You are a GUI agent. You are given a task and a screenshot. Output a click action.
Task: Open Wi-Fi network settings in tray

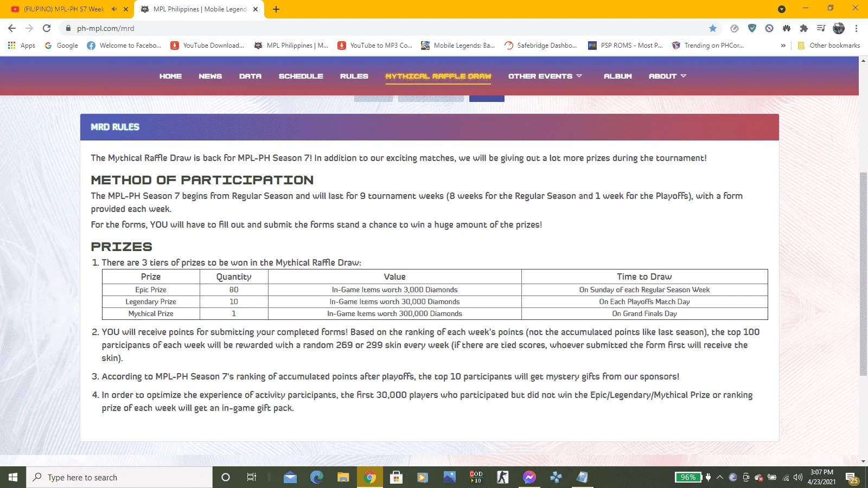click(x=786, y=478)
